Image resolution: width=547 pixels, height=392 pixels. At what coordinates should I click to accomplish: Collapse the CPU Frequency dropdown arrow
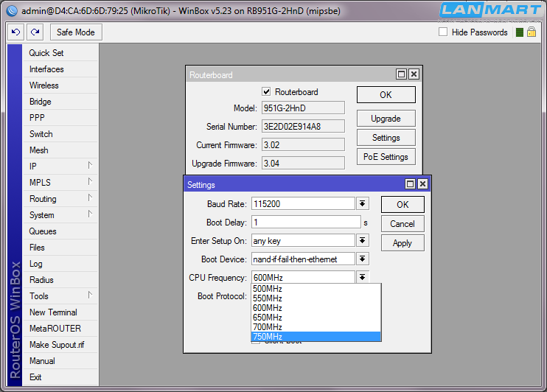tap(363, 277)
